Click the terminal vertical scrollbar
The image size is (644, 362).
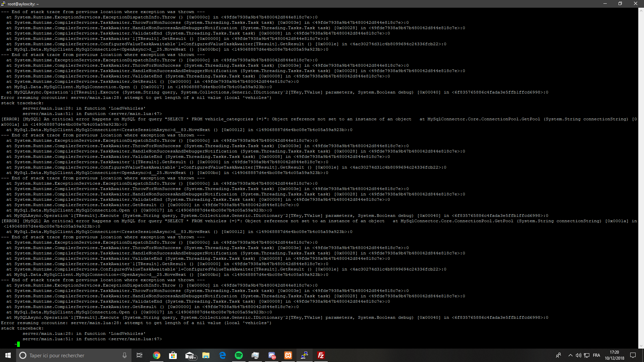click(x=641, y=178)
